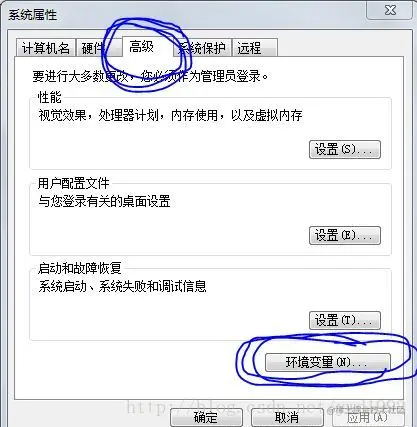The width and height of the screenshot is (417, 427).
Task: Cancel the dialog with 取消
Action: pyautogui.click(x=287, y=417)
